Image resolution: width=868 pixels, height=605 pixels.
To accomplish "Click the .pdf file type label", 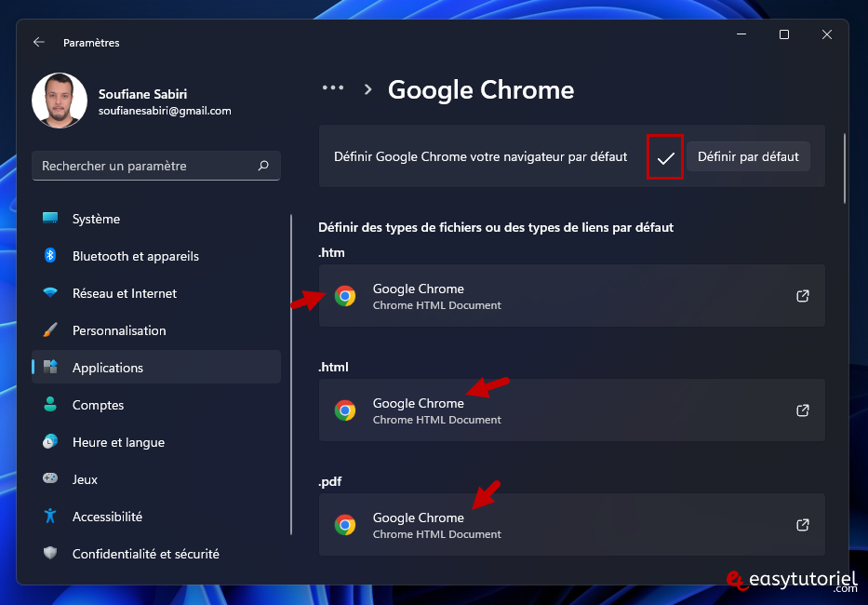I will pos(330,481).
